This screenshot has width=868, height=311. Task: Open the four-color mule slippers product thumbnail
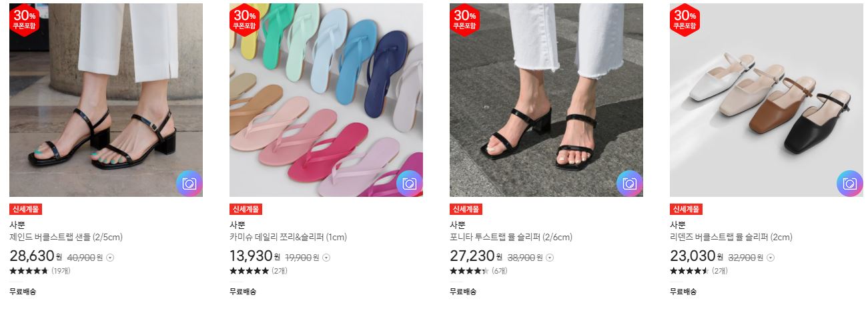767,100
